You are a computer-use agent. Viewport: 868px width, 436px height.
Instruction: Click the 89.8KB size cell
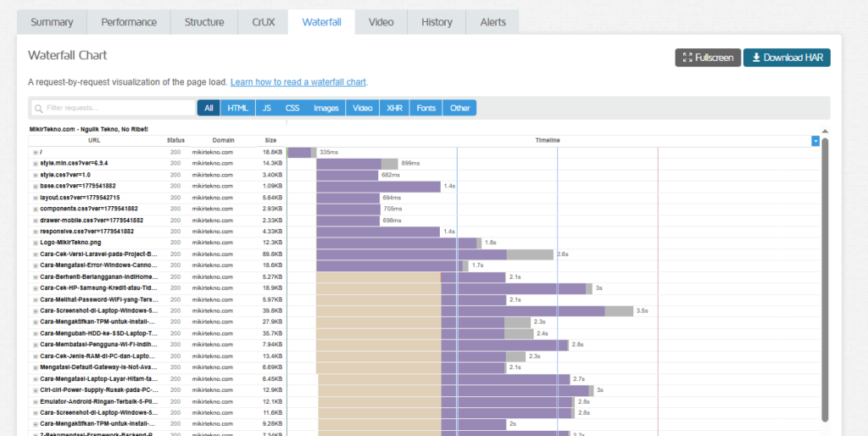pos(274,254)
